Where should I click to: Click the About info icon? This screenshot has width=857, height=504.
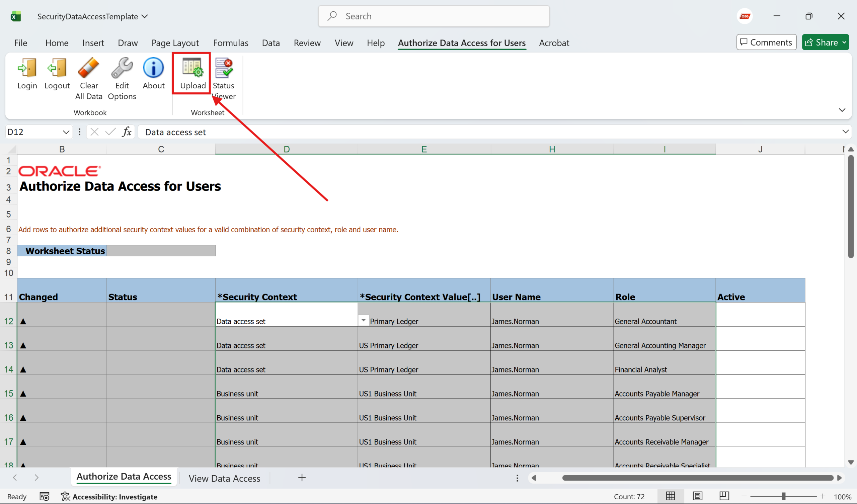coord(153,68)
